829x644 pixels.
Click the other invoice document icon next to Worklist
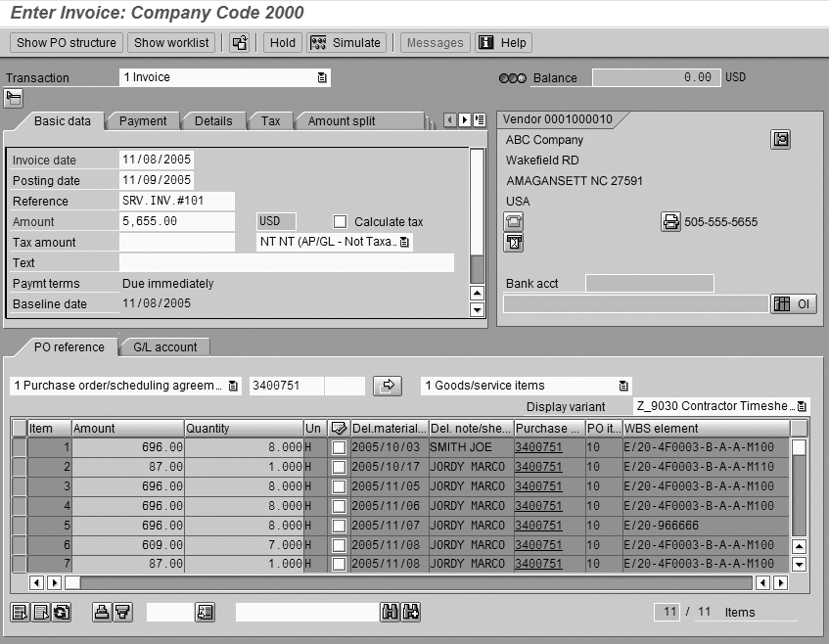point(239,43)
